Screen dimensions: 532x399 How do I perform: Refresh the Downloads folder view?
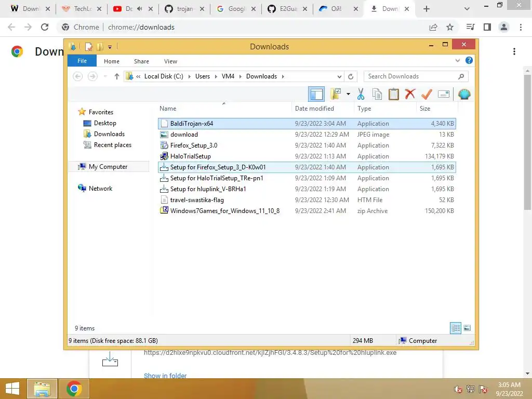(351, 76)
